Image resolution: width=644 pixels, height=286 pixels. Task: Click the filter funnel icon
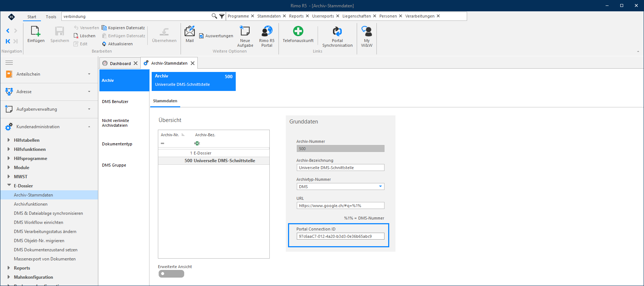222,16
